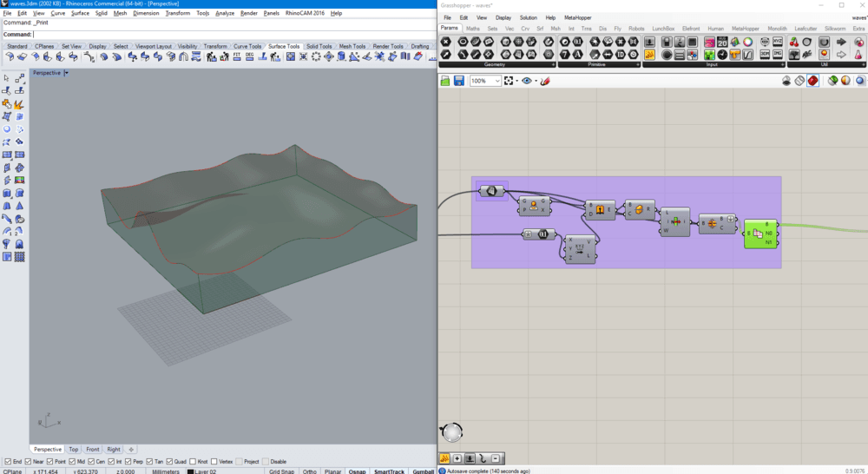Expand the Perspective viewport title dropdown arrow
The height and width of the screenshot is (474, 868).
tap(67, 73)
